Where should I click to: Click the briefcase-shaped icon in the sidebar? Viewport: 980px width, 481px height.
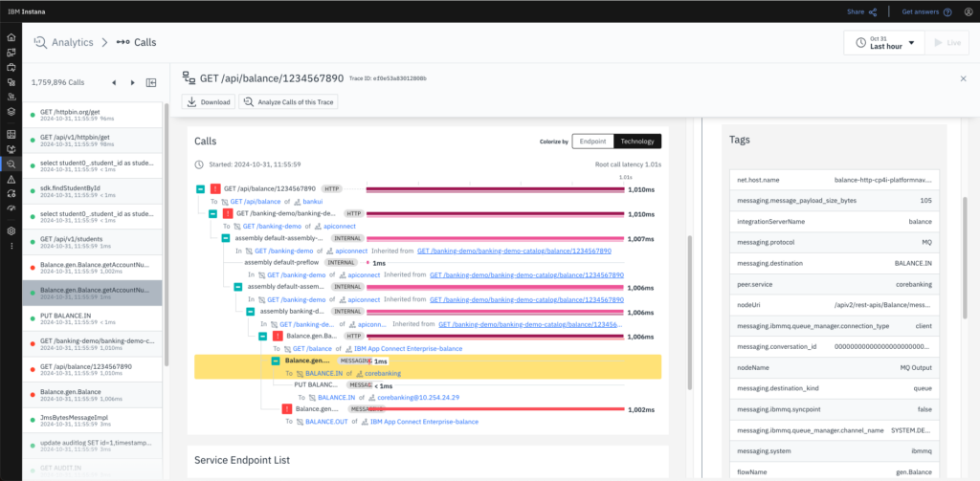point(11,67)
